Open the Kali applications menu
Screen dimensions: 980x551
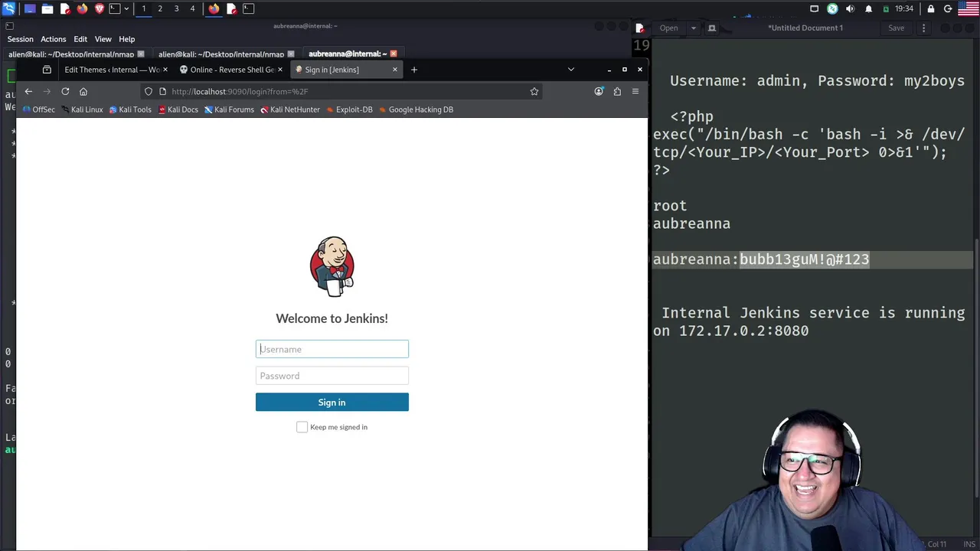pyautogui.click(x=8, y=8)
